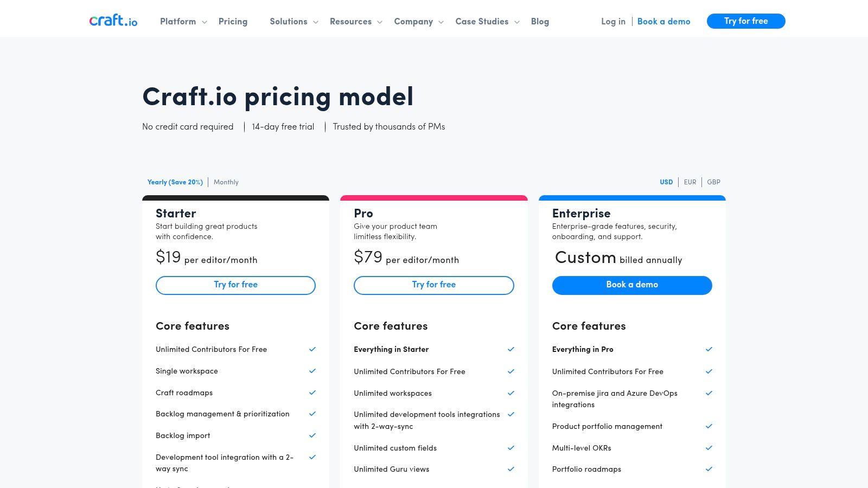
Task: Click the blue Try for free header button
Action: 746,21
